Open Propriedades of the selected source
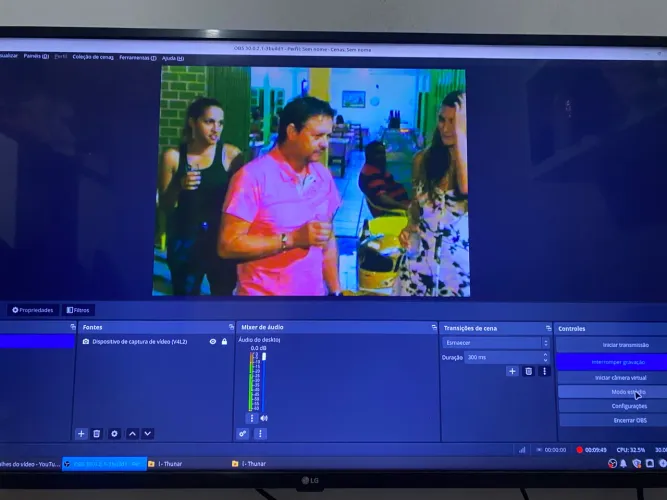Viewport: 667px width, 500px height. [x=33, y=310]
